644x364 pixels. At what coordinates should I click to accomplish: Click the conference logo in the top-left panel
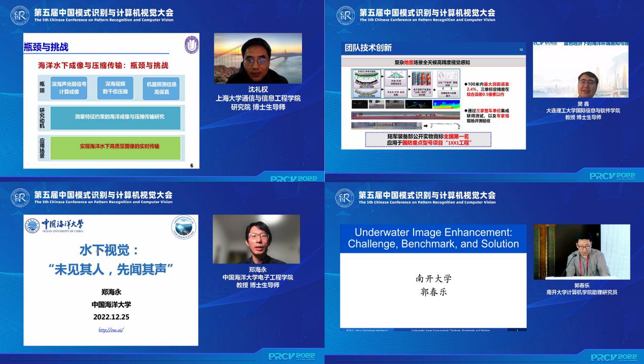click(x=20, y=16)
